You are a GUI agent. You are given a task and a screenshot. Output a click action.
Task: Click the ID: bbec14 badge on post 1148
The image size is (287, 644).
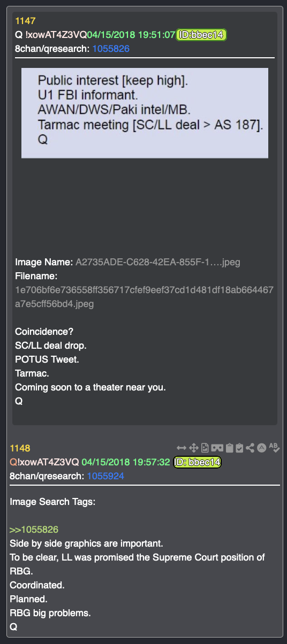tap(197, 462)
